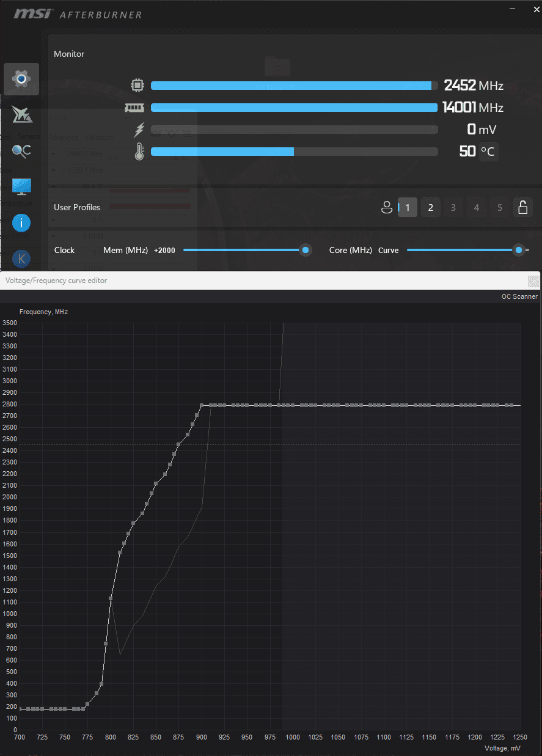Open the hardware monitor screen icon
542x756 pixels.
[x=21, y=186]
